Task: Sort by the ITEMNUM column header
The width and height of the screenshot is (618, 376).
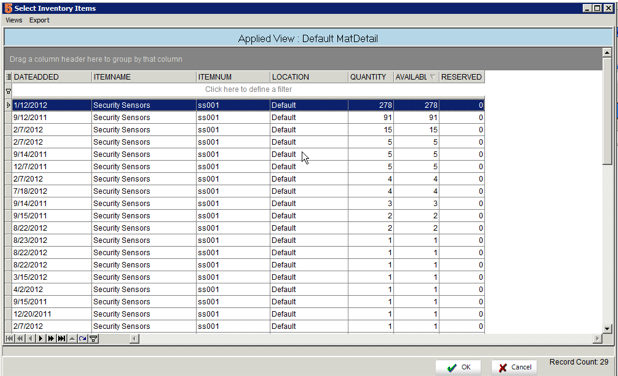Action: click(233, 77)
